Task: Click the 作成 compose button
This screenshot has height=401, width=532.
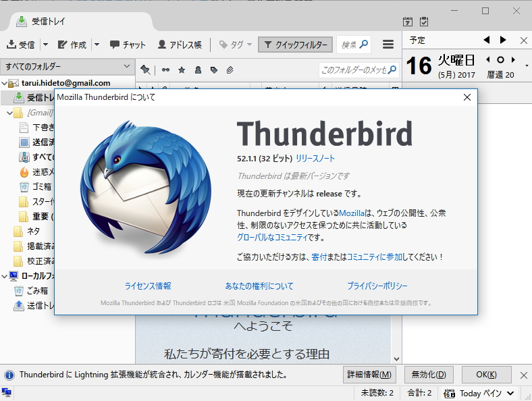Action: (x=72, y=45)
